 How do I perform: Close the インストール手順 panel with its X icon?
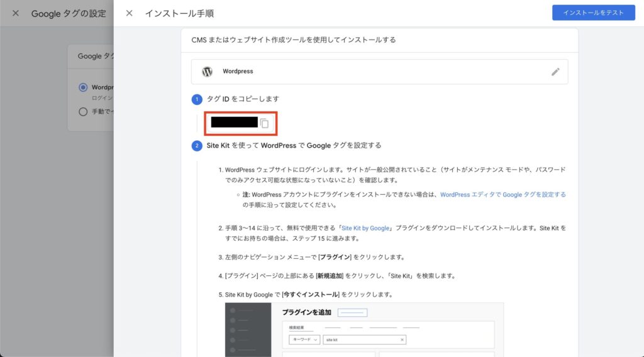(x=129, y=13)
